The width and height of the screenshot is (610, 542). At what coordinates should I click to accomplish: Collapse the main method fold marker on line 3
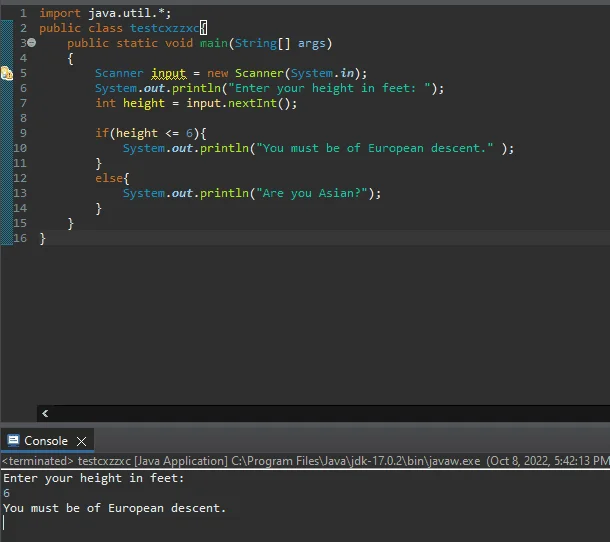tap(32, 43)
